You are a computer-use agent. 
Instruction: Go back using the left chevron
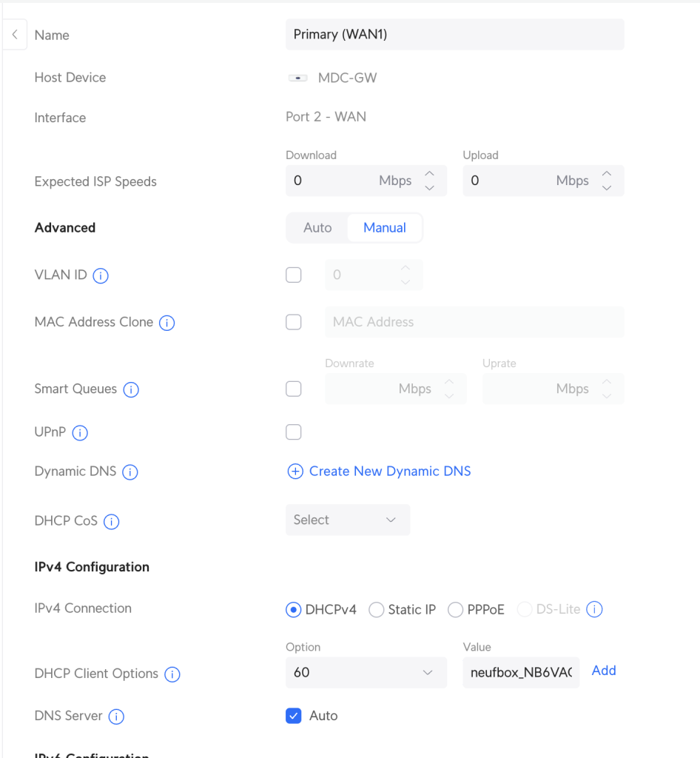tap(14, 35)
